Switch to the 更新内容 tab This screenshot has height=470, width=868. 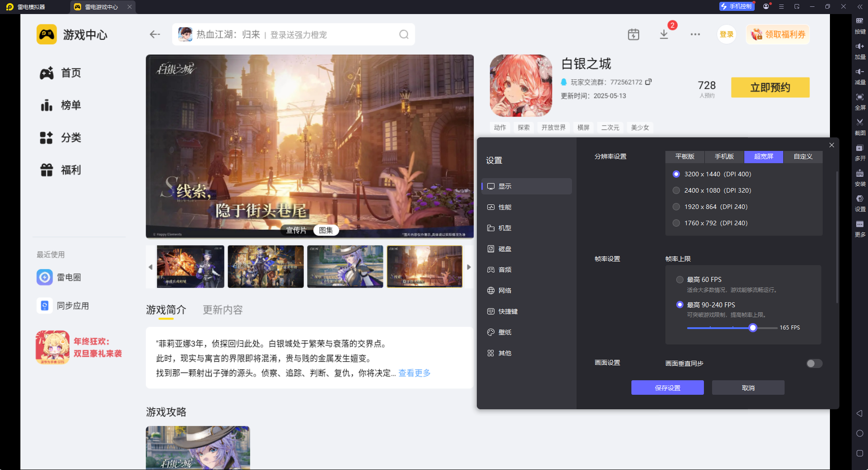pyautogui.click(x=223, y=310)
